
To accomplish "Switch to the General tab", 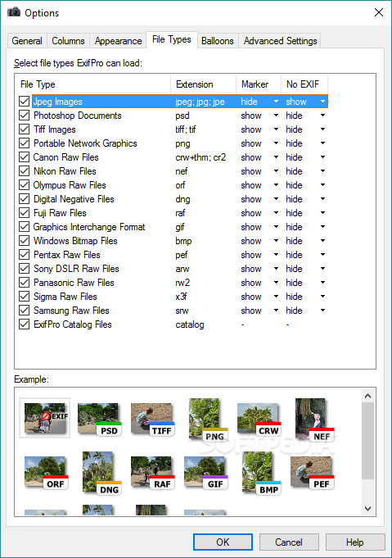I will [27, 41].
